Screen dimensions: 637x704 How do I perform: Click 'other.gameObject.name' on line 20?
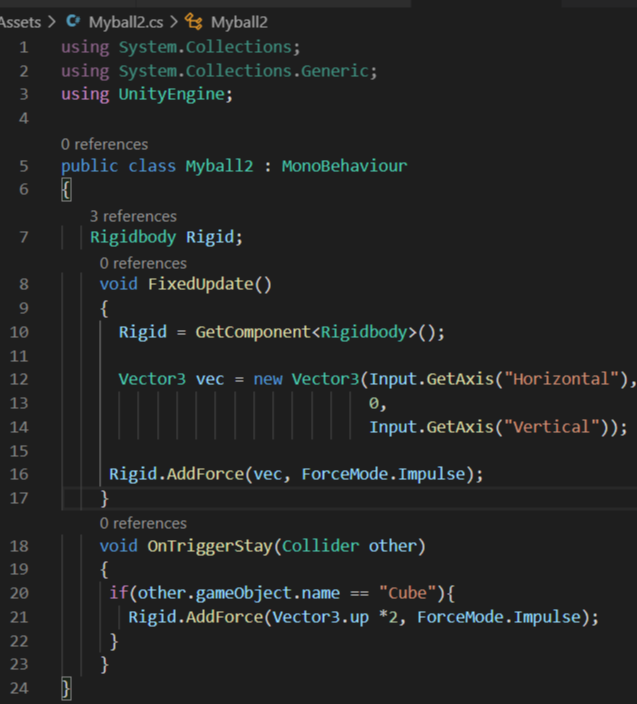pyautogui.click(x=238, y=594)
